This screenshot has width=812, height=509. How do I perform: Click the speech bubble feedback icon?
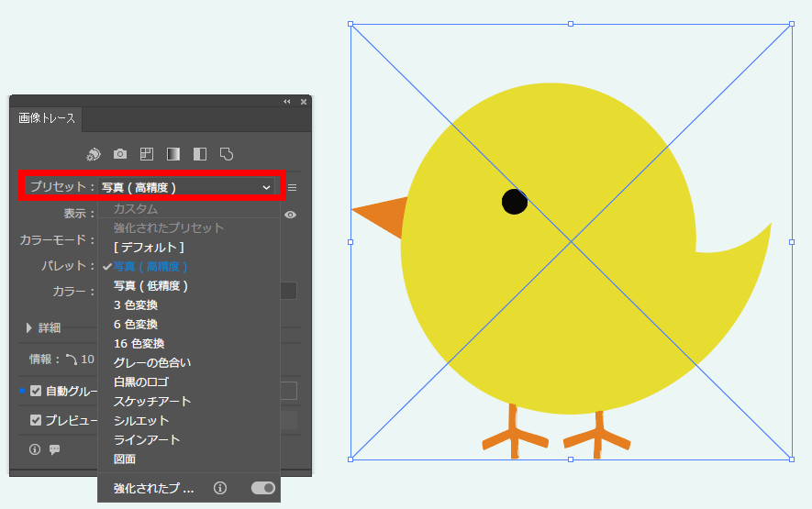tap(54, 449)
